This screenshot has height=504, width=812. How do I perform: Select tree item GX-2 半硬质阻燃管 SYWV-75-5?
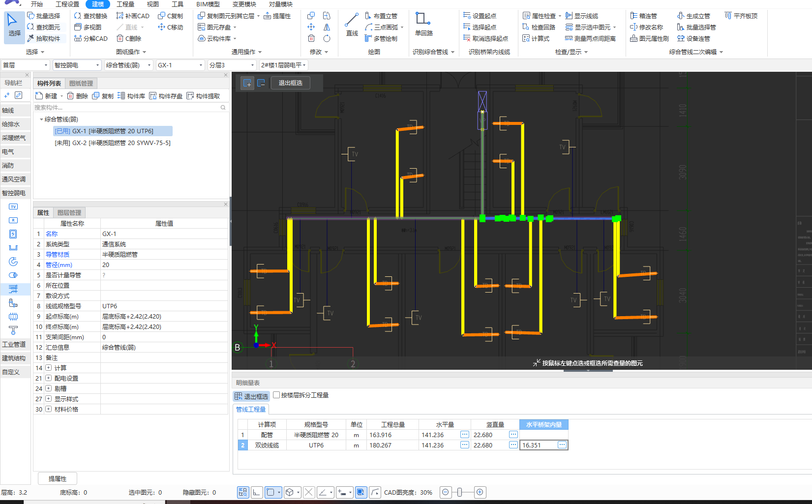(x=113, y=143)
